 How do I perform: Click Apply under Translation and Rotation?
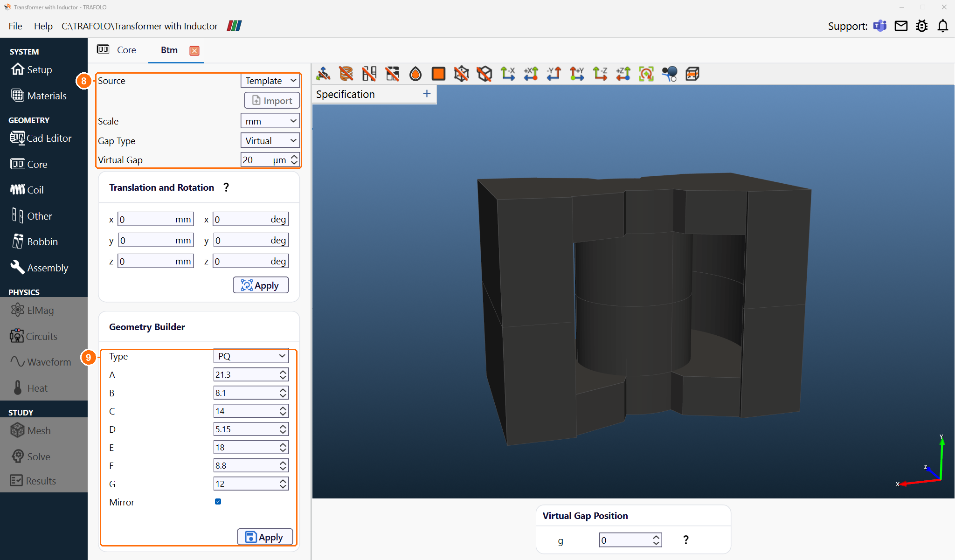point(261,285)
